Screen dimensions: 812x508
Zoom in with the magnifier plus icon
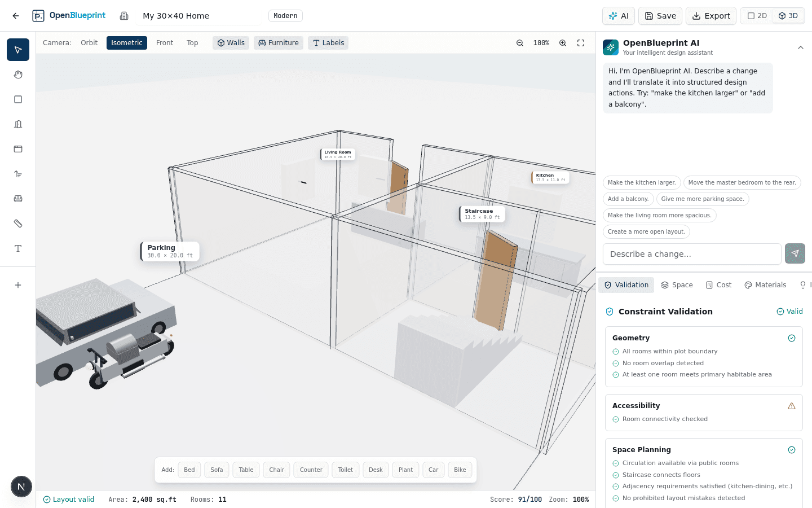563,43
